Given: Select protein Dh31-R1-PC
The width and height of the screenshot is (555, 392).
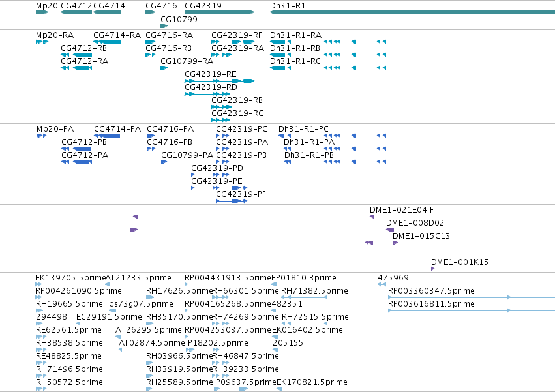Looking at the screenshot, I should point(303,129).
